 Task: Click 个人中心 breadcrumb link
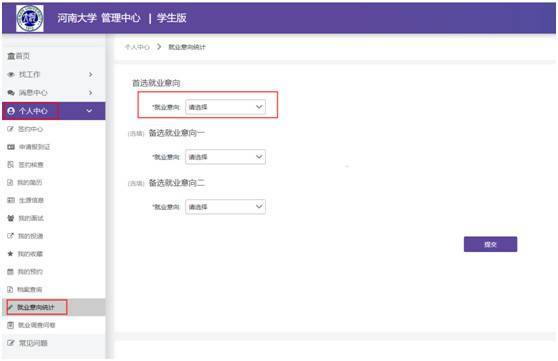pos(137,47)
